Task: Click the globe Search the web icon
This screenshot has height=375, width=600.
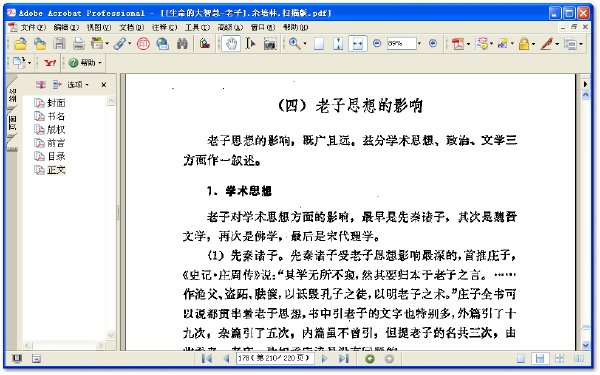Action: (163, 44)
